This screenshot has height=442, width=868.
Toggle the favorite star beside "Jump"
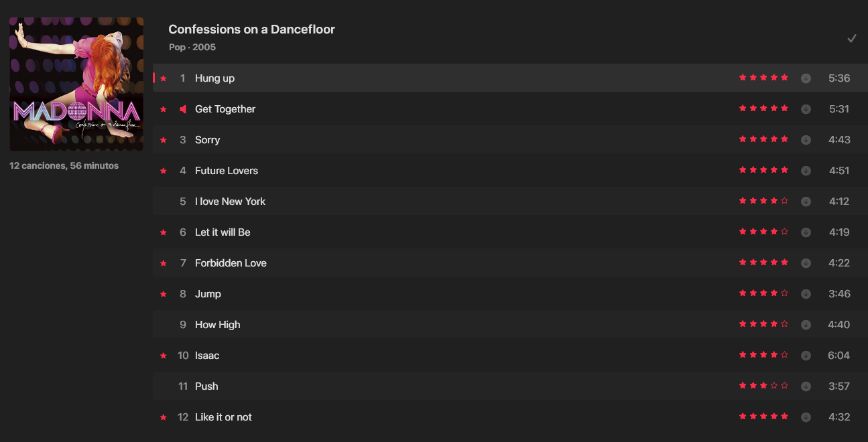click(x=164, y=294)
